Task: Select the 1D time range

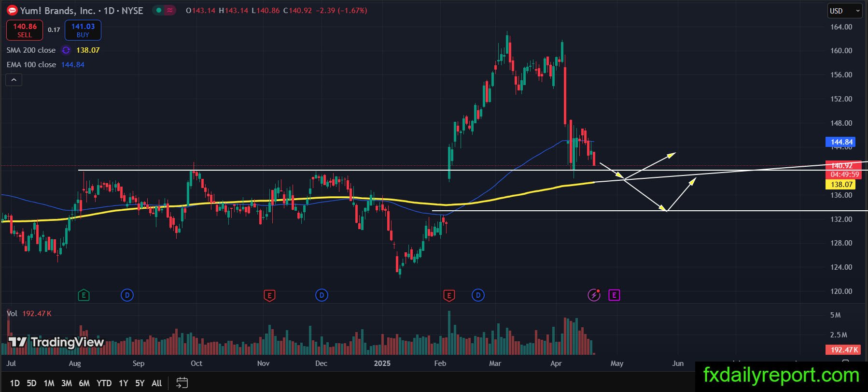Action: [x=15, y=383]
